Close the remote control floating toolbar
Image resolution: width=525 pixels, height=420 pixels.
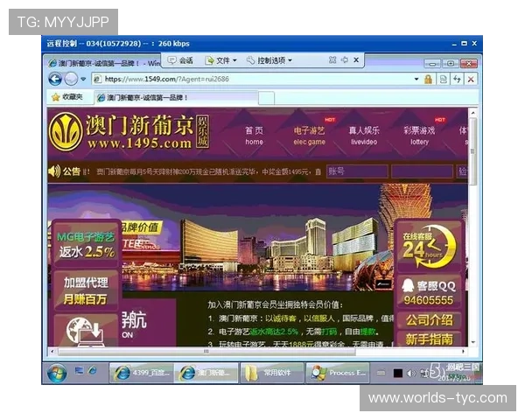[356, 60]
